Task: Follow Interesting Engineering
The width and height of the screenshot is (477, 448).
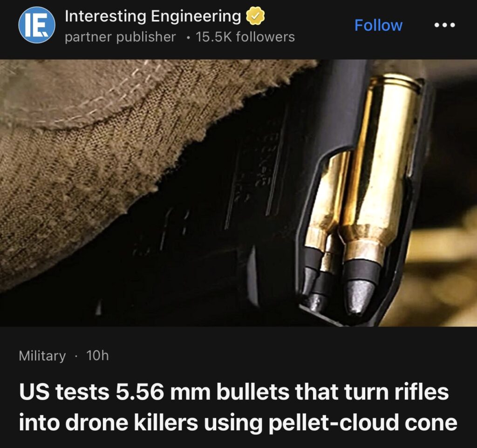Action: click(x=378, y=25)
